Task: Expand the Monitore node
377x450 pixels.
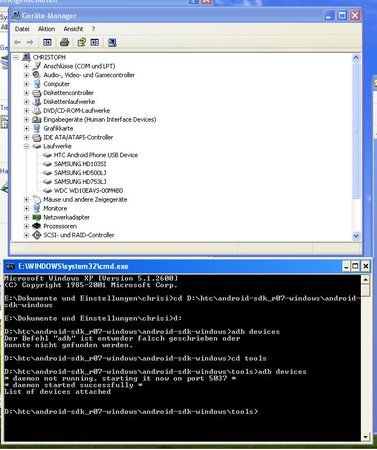Action: pos(26,208)
